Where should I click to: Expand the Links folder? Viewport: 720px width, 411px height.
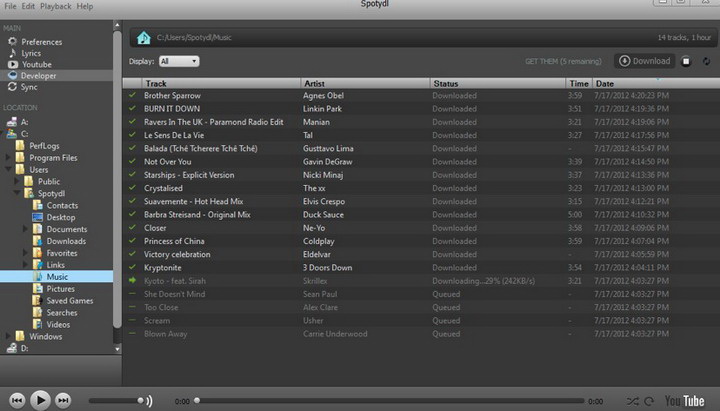point(25,265)
